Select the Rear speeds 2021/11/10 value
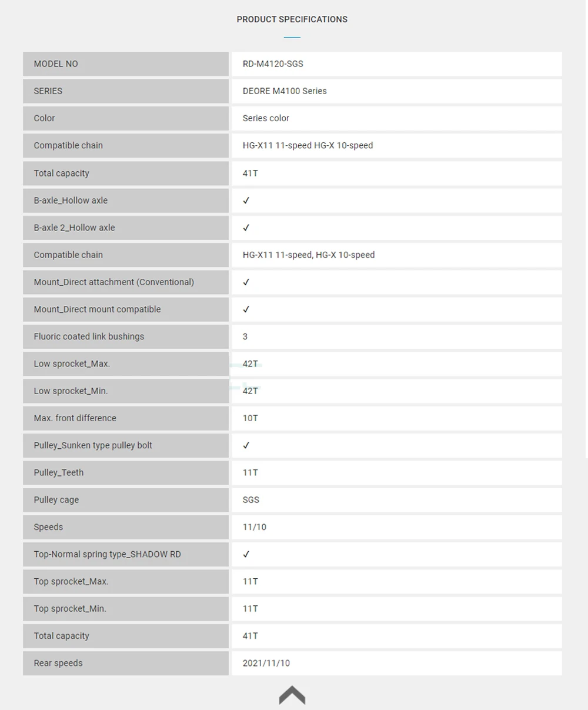 (266, 663)
